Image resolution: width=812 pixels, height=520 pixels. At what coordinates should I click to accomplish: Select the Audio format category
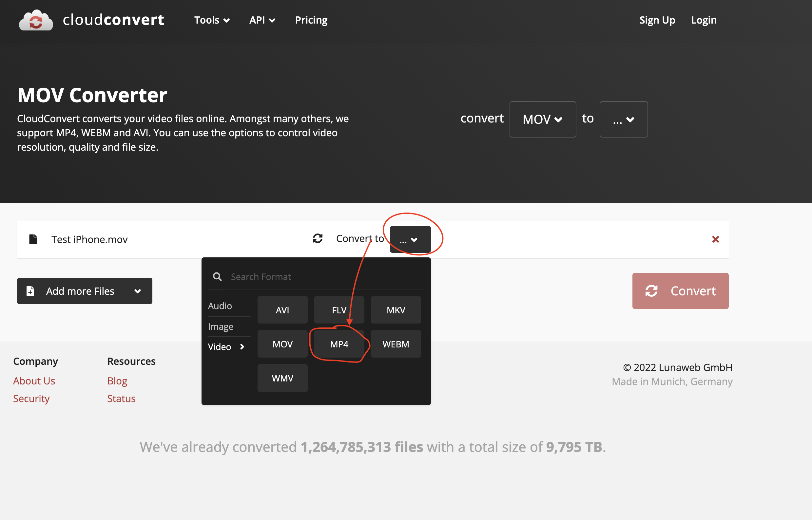220,306
